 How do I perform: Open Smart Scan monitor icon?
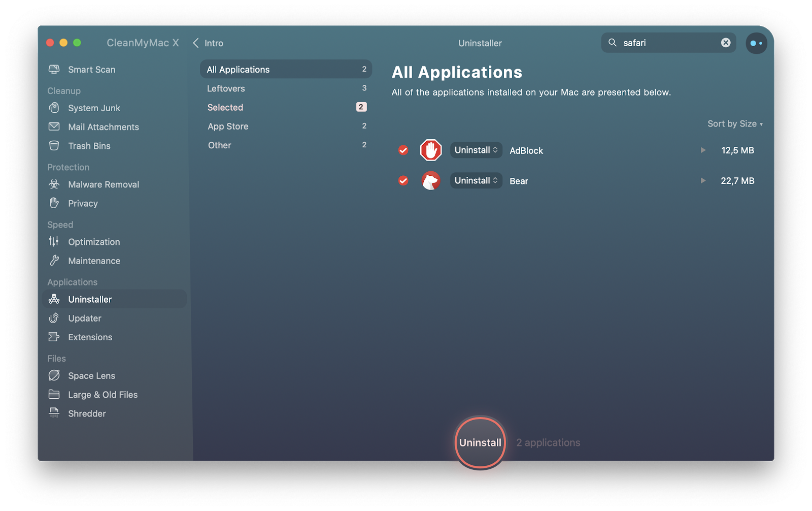point(54,69)
